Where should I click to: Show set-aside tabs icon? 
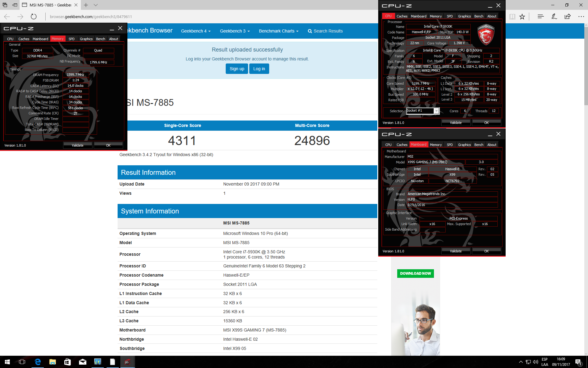tap(5, 5)
